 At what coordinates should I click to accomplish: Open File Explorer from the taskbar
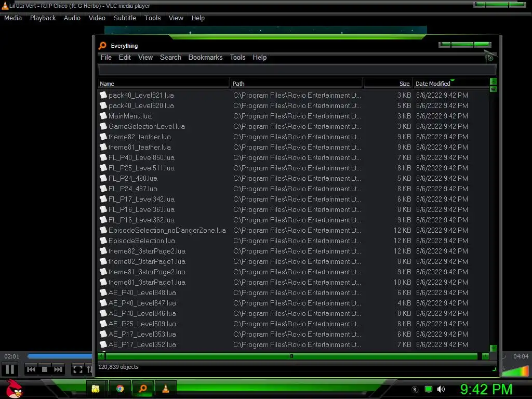click(96, 389)
